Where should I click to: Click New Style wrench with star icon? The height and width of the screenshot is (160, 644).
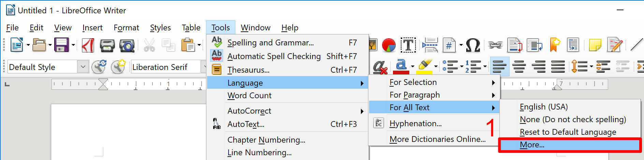(x=118, y=67)
